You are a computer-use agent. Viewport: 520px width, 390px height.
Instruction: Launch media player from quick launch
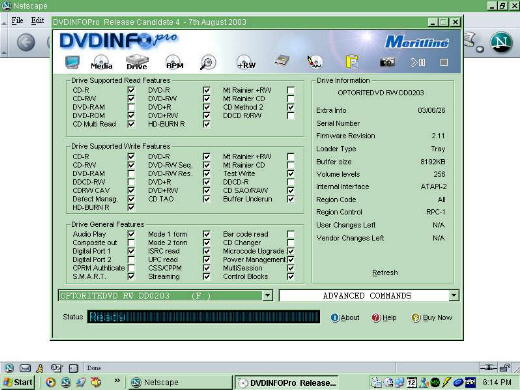click(x=51, y=382)
